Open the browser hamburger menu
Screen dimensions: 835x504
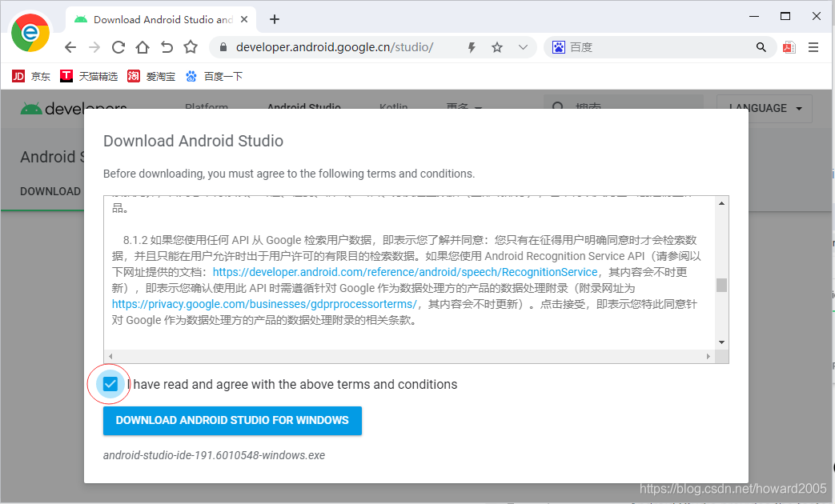[813, 47]
